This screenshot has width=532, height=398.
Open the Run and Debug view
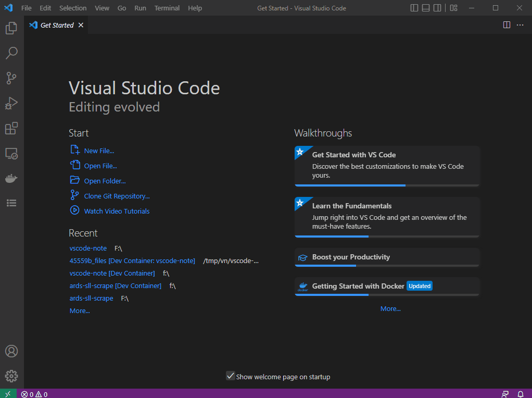pos(11,103)
